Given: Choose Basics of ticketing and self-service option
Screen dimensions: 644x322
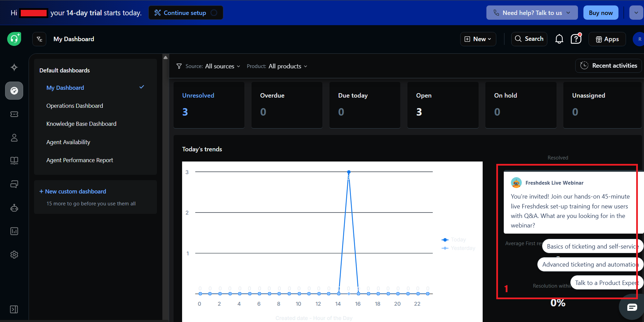Looking at the screenshot, I should 593,247.
